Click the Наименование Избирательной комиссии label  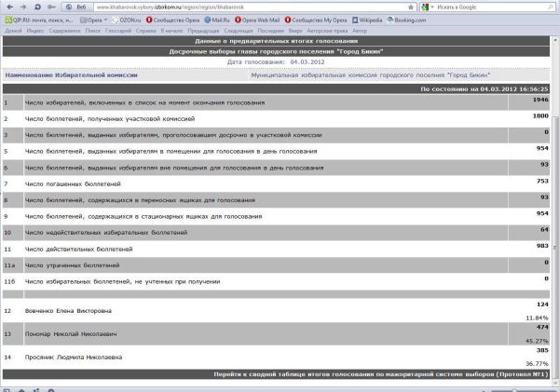[71, 73]
